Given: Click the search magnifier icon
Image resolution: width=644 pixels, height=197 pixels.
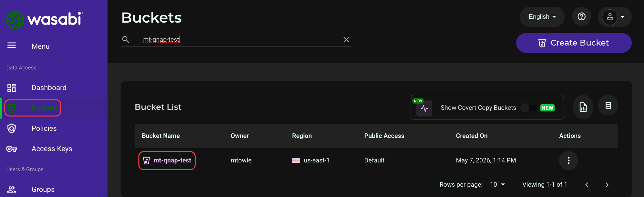Looking at the screenshot, I should (x=126, y=39).
